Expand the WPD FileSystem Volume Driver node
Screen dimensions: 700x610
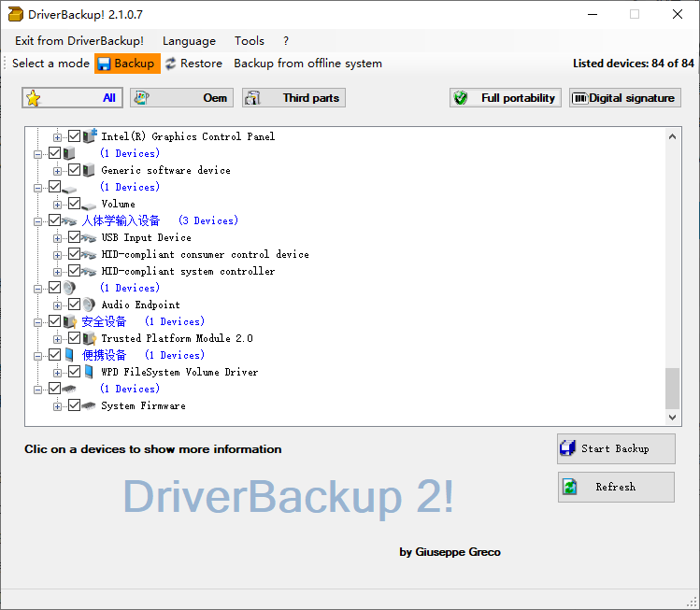[57, 373]
